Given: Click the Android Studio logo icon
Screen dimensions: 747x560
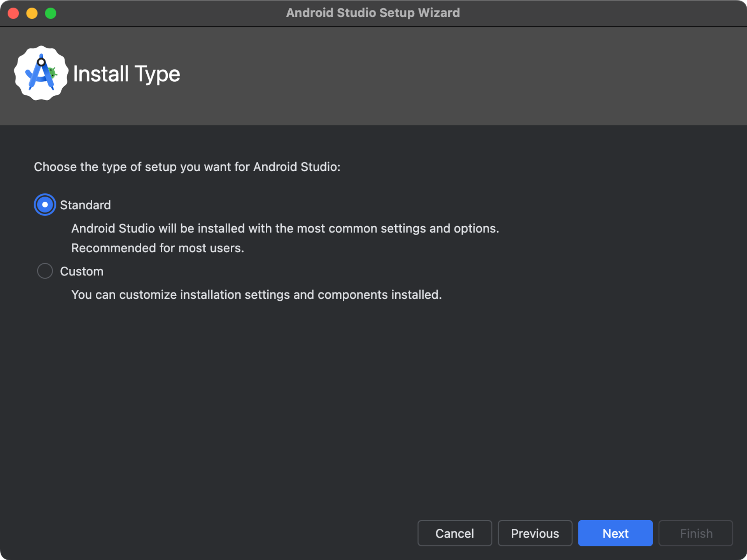Looking at the screenshot, I should coord(41,73).
